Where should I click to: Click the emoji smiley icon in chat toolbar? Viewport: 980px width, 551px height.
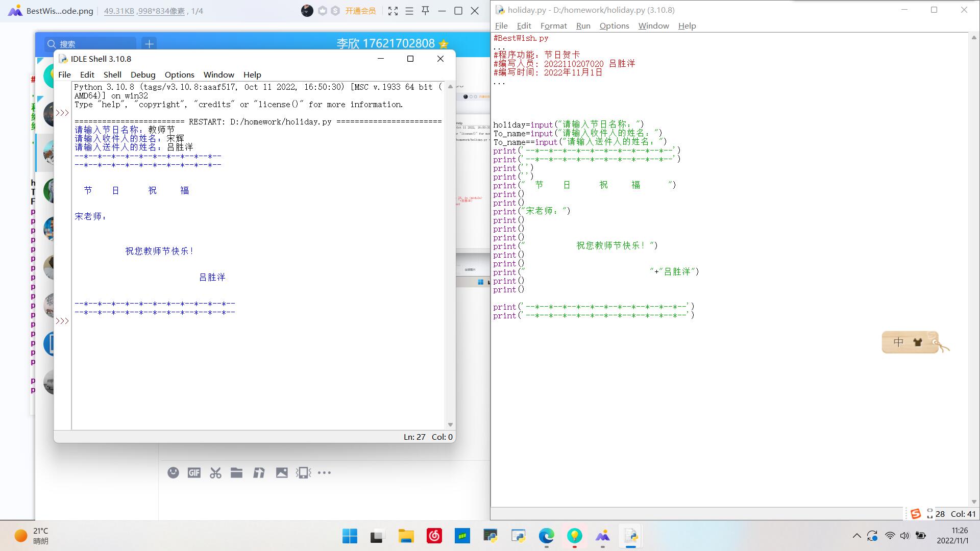(173, 473)
